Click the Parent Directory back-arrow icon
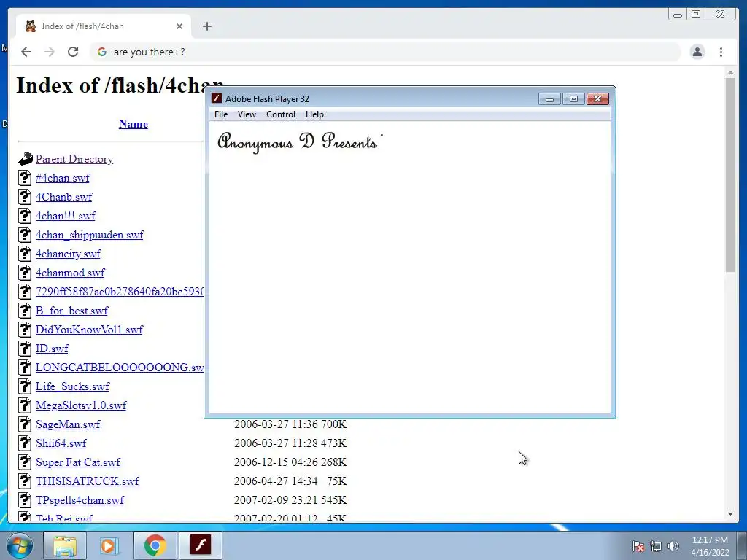Image resolution: width=747 pixels, height=560 pixels. (x=26, y=159)
